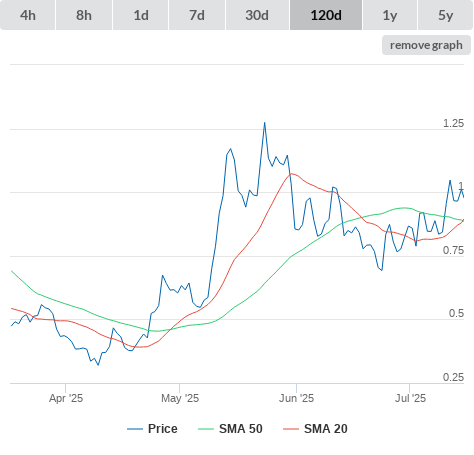Click the Jun '25 axis label
The image size is (474, 455).
296,398
